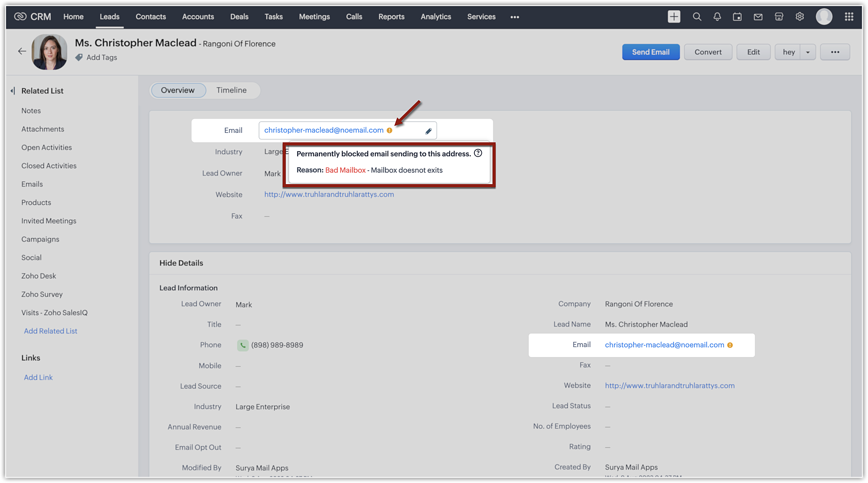Collapse the Related List sidebar
This screenshot has height=483, width=868.
click(13, 91)
